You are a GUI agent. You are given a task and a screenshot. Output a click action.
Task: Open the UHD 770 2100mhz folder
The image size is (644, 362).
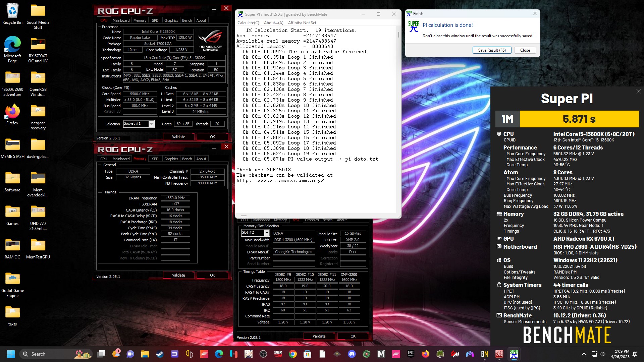click(38, 217)
